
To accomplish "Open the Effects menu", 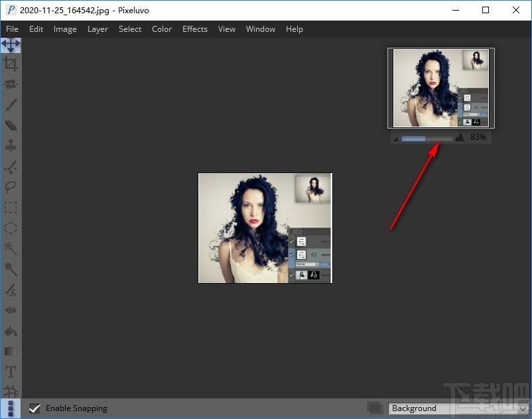I will (195, 29).
